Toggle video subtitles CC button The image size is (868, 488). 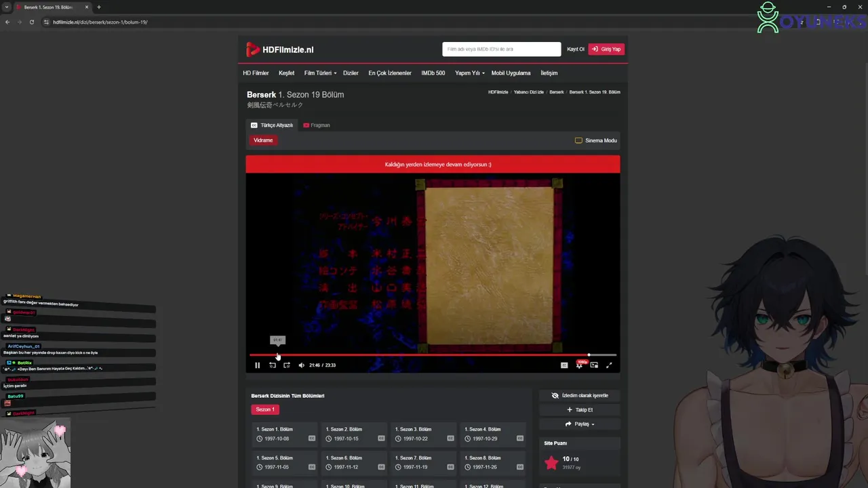pos(564,365)
